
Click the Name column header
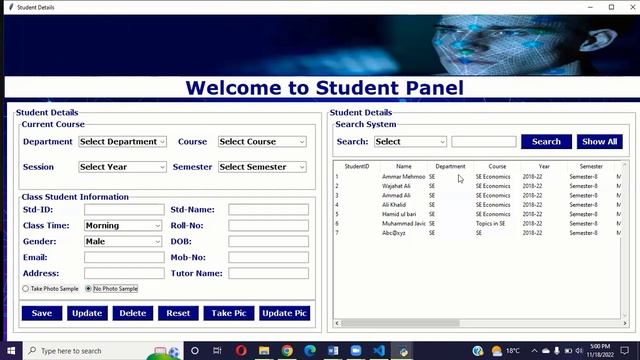point(404,166)
